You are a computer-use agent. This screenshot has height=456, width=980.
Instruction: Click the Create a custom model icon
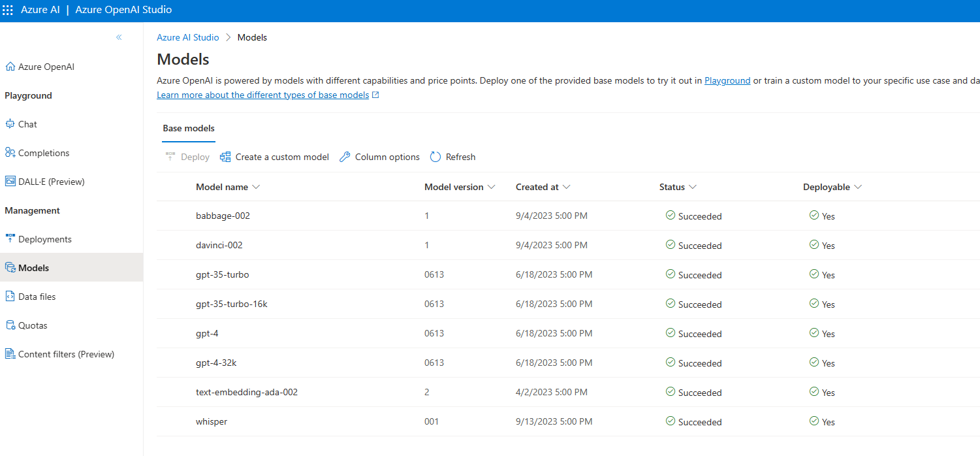click(225, 157)
